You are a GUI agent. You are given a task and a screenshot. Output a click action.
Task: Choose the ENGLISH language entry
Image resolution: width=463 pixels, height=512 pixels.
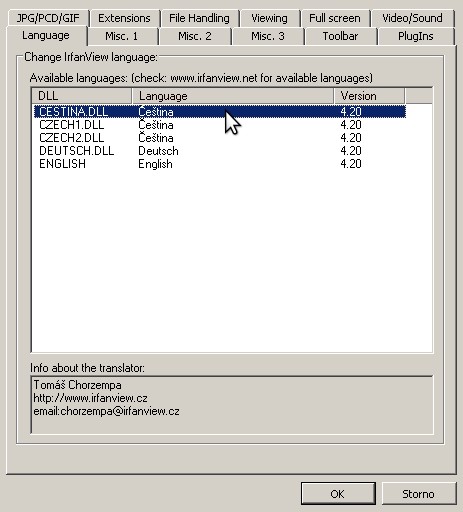click(x=220, y=164)
